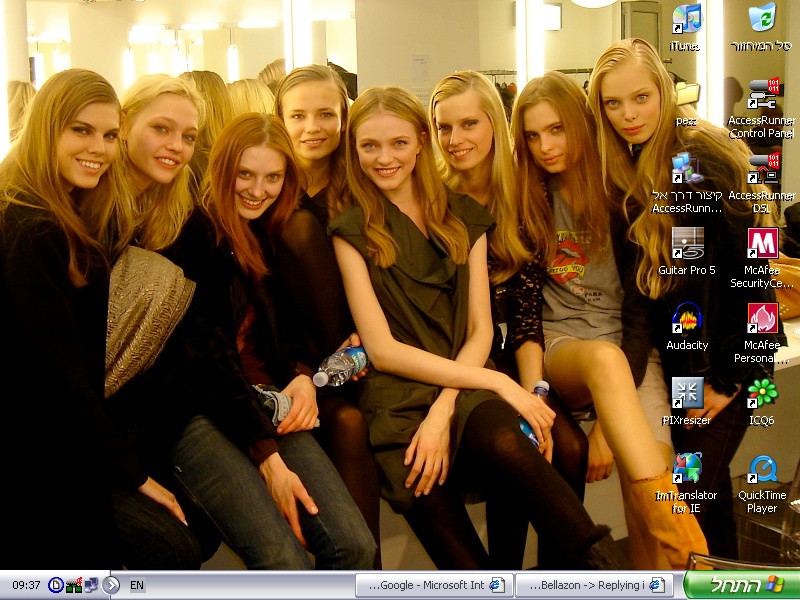800x600 pixels.
Task: Select the AccessRunner DSL icon
Action: tap(762, 170)
